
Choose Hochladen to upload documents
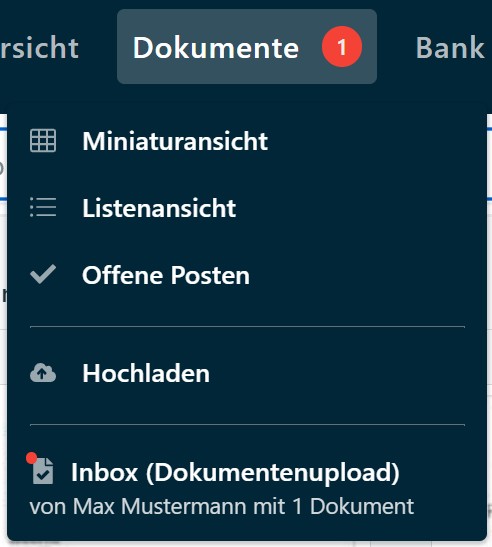(x=247, y=373)
